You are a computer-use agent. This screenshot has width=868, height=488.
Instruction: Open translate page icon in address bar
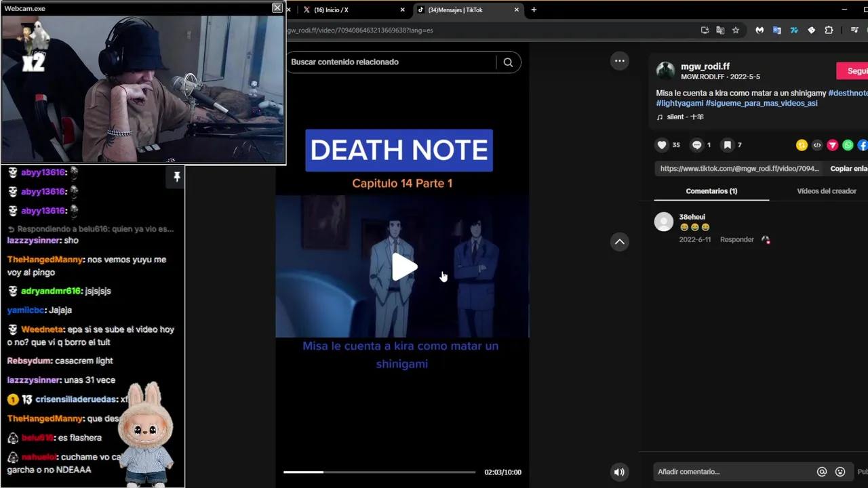point(720,30)
